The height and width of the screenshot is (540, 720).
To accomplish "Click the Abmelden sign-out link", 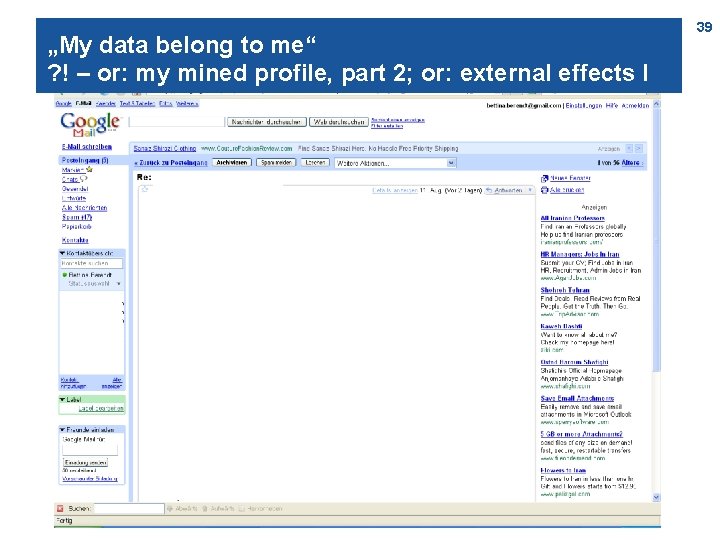I will tap(635, 106).
